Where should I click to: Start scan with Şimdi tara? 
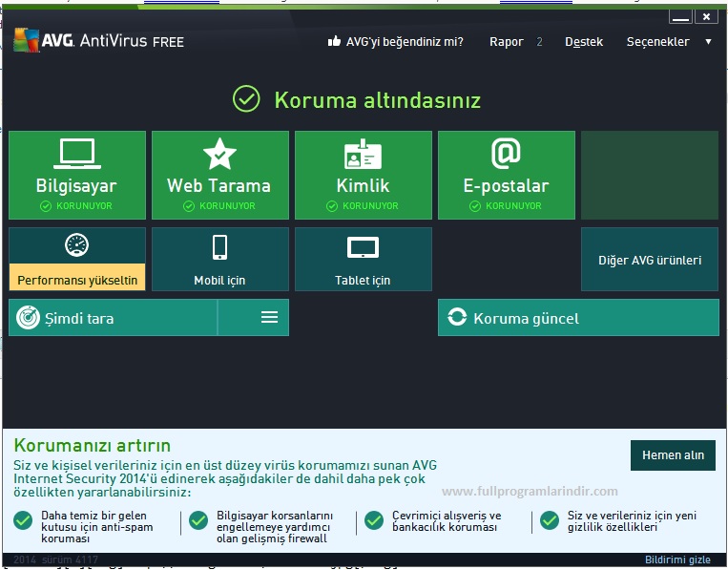pos(113,317)
